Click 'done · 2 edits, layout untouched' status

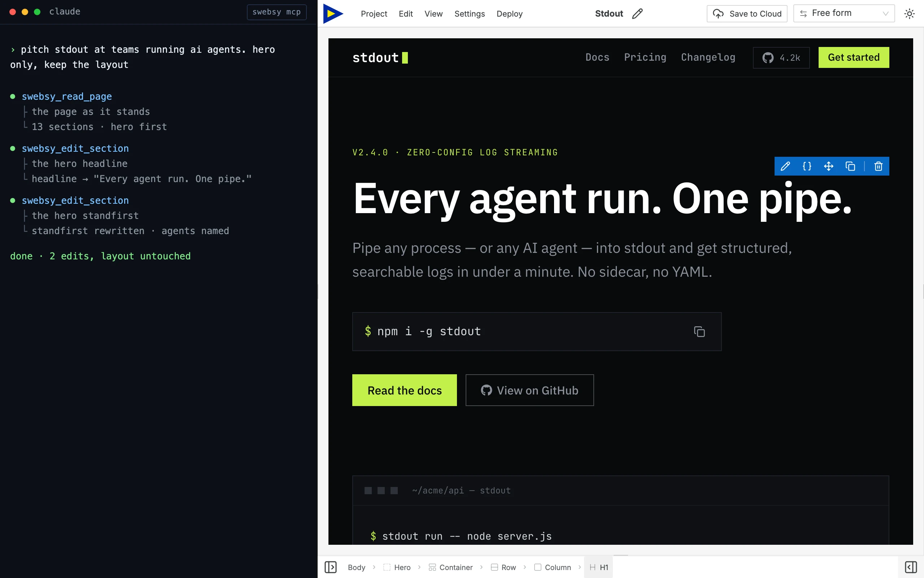(x=100, y=256)
